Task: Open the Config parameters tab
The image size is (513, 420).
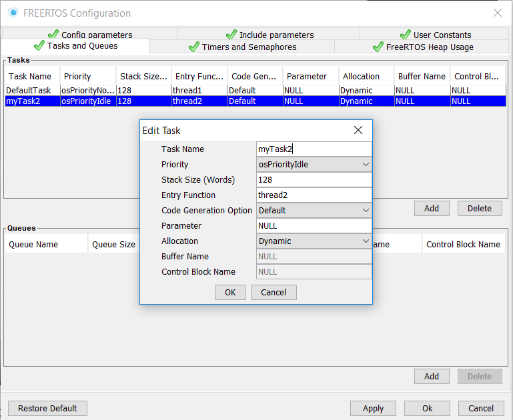Action: (90, 34)
